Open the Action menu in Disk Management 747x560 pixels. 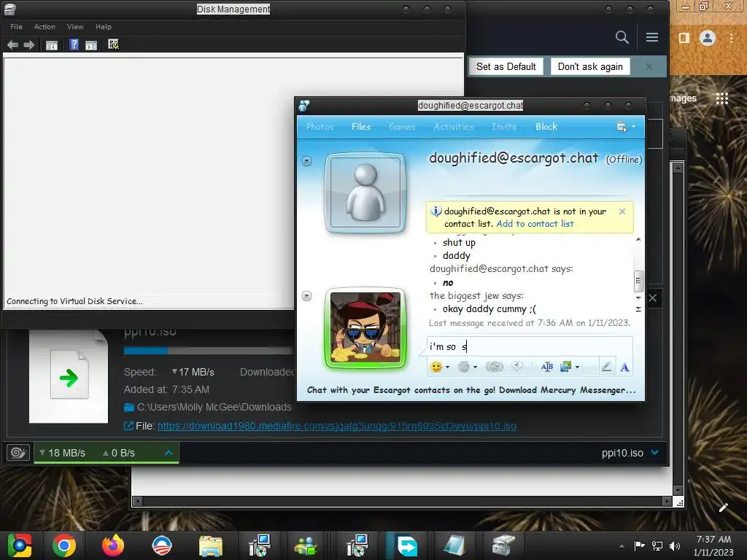pyautogui.click(x=44, y=27)
